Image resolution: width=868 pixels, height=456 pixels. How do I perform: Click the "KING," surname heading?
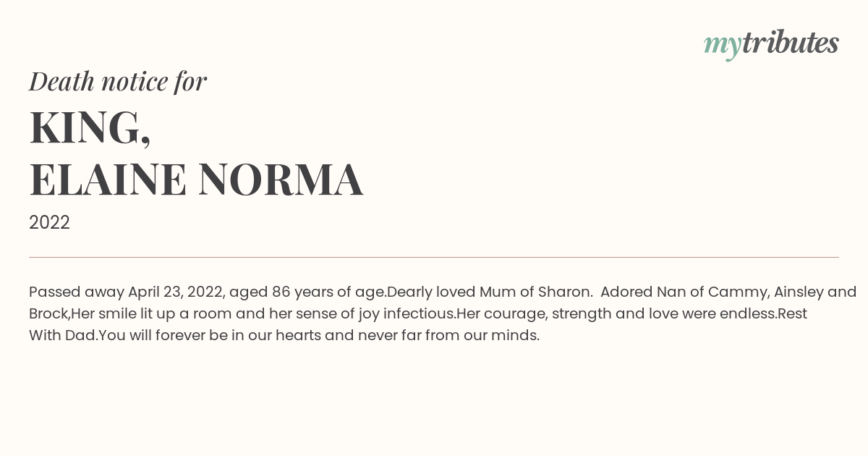[x=90, y=129]
